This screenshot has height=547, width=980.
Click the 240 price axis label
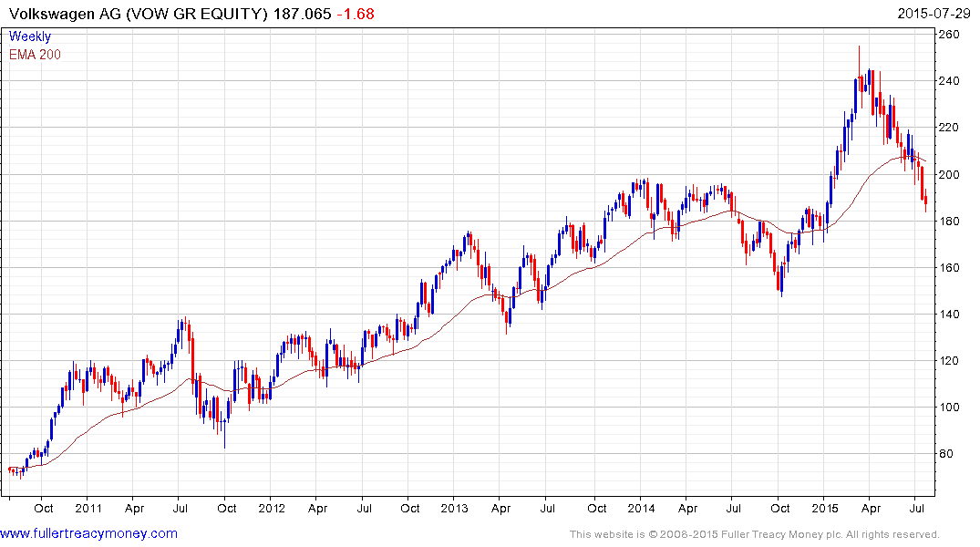(x=949, y=80)
